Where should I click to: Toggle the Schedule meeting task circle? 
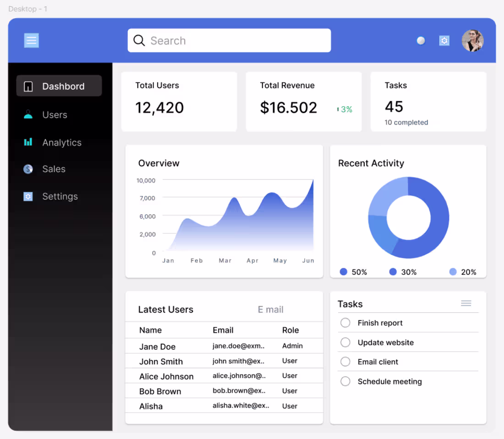[345, 381]
